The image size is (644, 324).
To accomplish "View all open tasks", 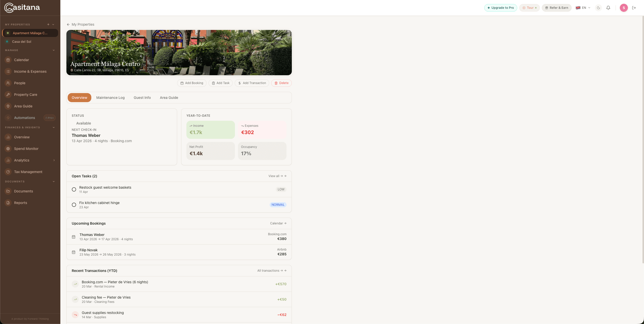I will tap(277, 176).
